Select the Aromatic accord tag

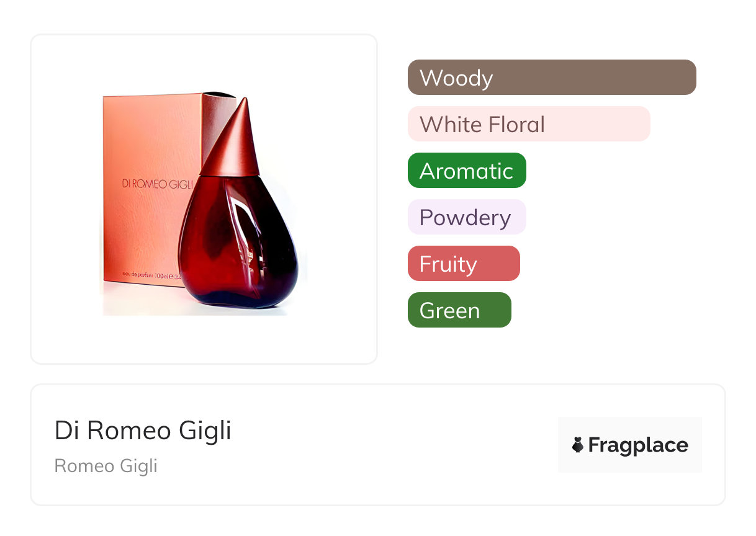[x=466, y=171]
